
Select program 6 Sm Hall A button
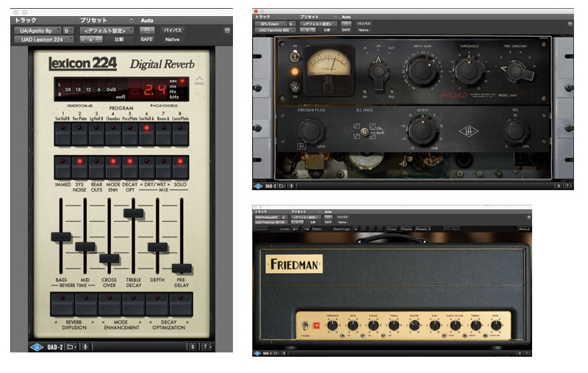pyautogui.click(x=146, y=134)
